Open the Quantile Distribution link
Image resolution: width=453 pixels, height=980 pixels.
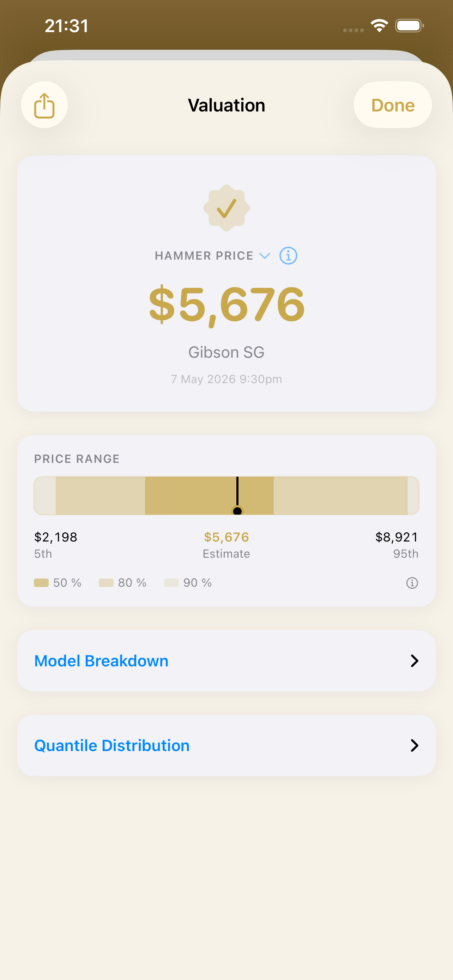point(112,746)
